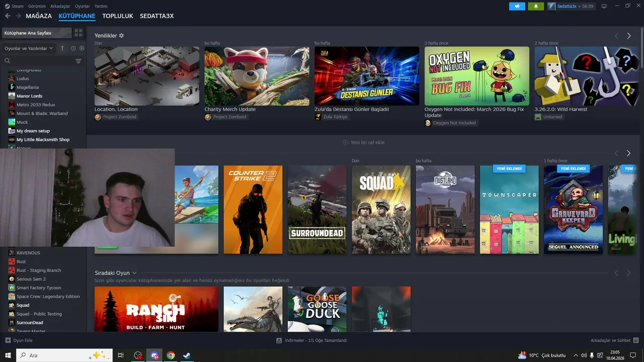Open Location, Location news thumbnail
The image size is (644, 362).
[x=147, y=76]
